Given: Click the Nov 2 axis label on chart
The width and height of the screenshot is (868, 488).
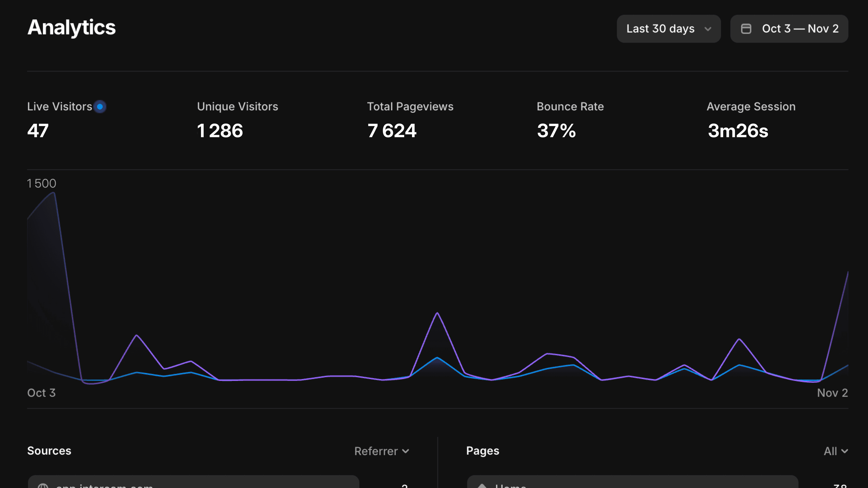Looking at the screenshot, I should [832, 393].
